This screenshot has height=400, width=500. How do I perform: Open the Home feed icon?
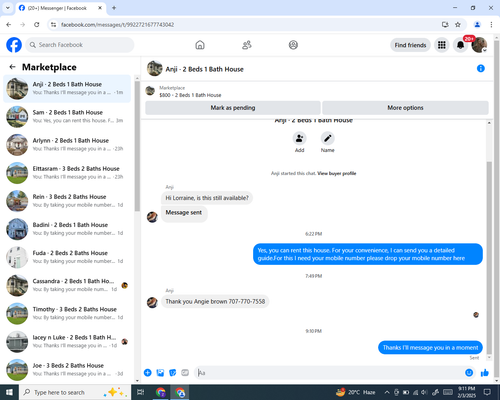200,45
